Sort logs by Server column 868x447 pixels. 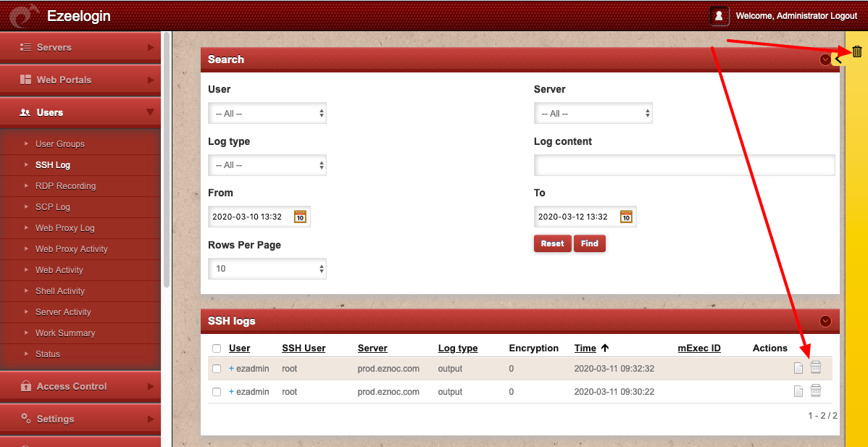pyautogui.click(x=372, y=348)
